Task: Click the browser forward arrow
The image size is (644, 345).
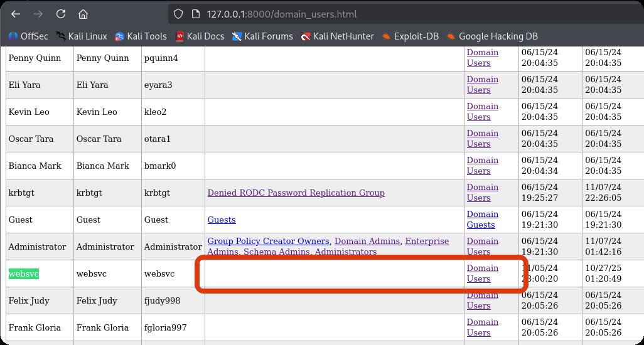Action: tap(38, 14)
